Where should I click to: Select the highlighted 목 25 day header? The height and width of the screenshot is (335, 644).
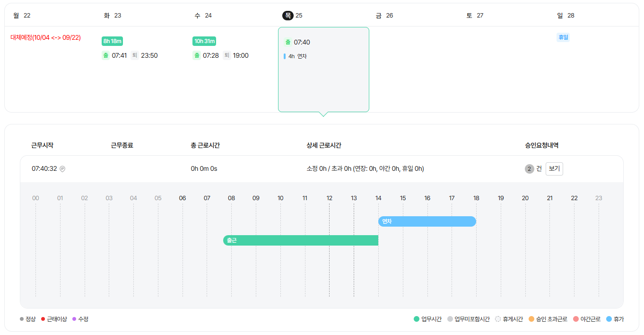click(292, 16)
